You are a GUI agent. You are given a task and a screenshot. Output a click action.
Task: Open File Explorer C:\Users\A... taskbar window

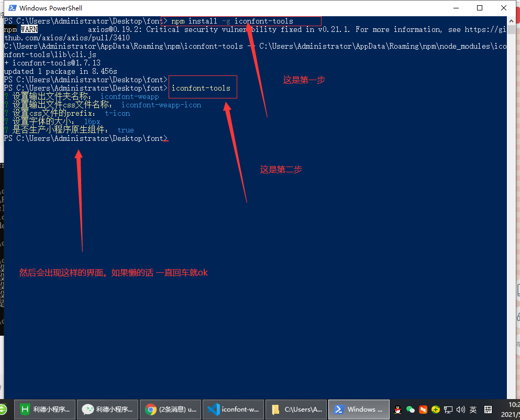pos(296,410)
